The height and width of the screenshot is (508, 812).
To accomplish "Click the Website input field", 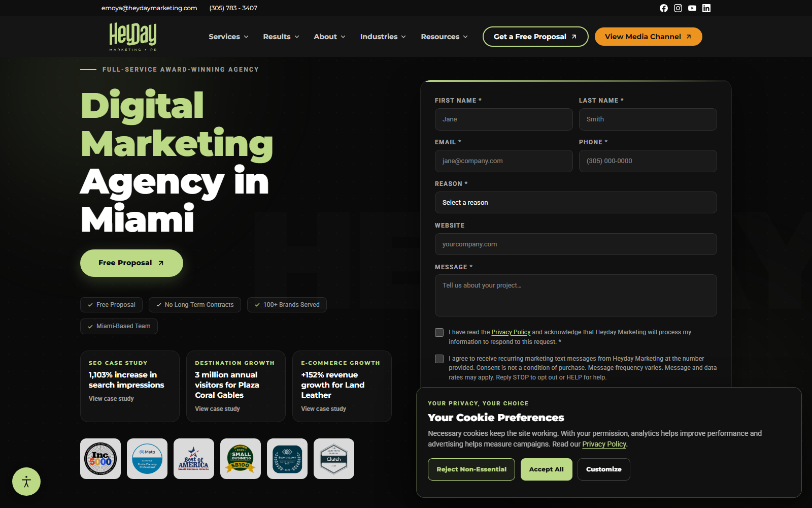I will [x=576, y=244].
